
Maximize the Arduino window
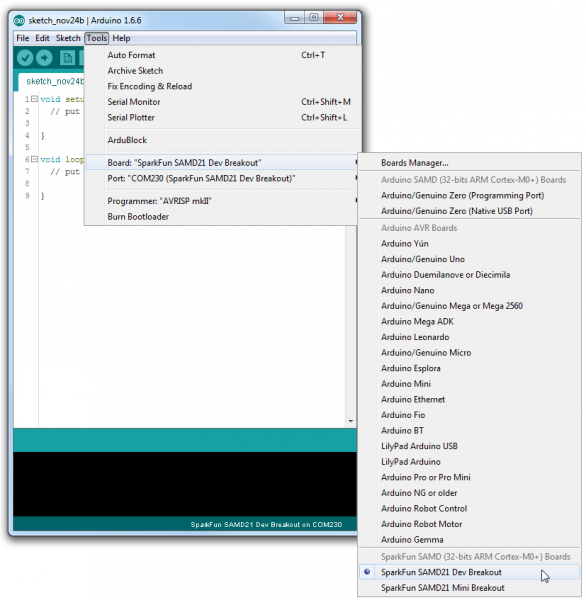pos(314,18)
